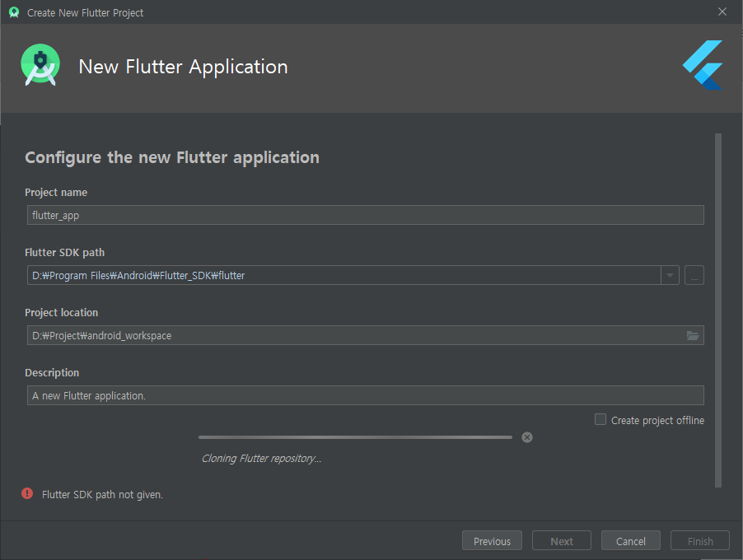Image resolution: width=743 pixels, height=560 pixels.
Task: Browse project location with folder icon
Action: (x=693, y=335)
